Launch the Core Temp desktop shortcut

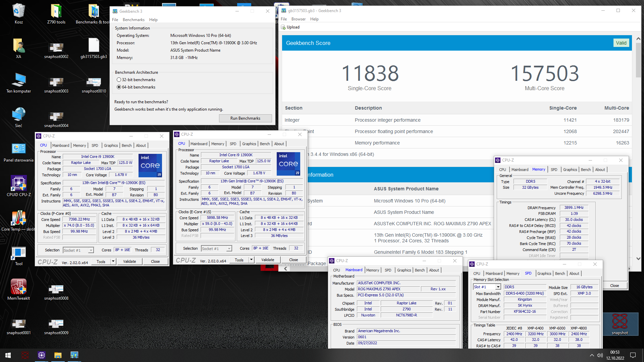18,221
